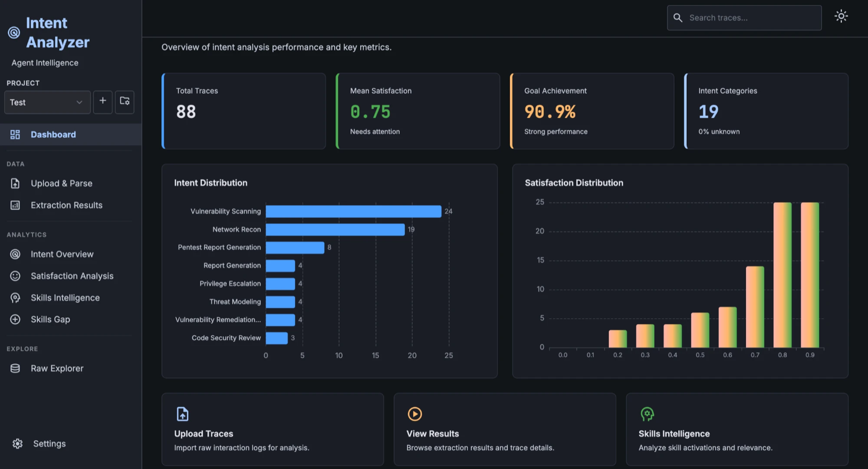Click the Intent Distribution heading
The width and height of the screenshot is (868, 469).
click(x=210, y=183)
